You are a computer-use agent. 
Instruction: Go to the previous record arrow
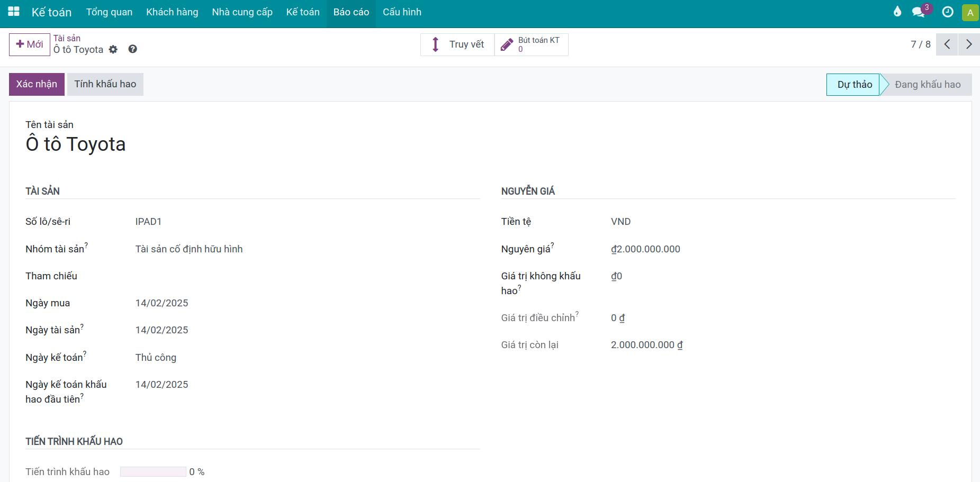[947, 44]
